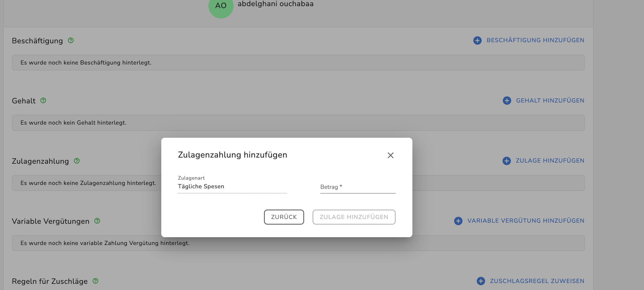Viewport: 644px width, 290px height.
Task: Click VARIABLE VERGÜTUNG HINZUFÜGEN link text
Action: (526, 221)
